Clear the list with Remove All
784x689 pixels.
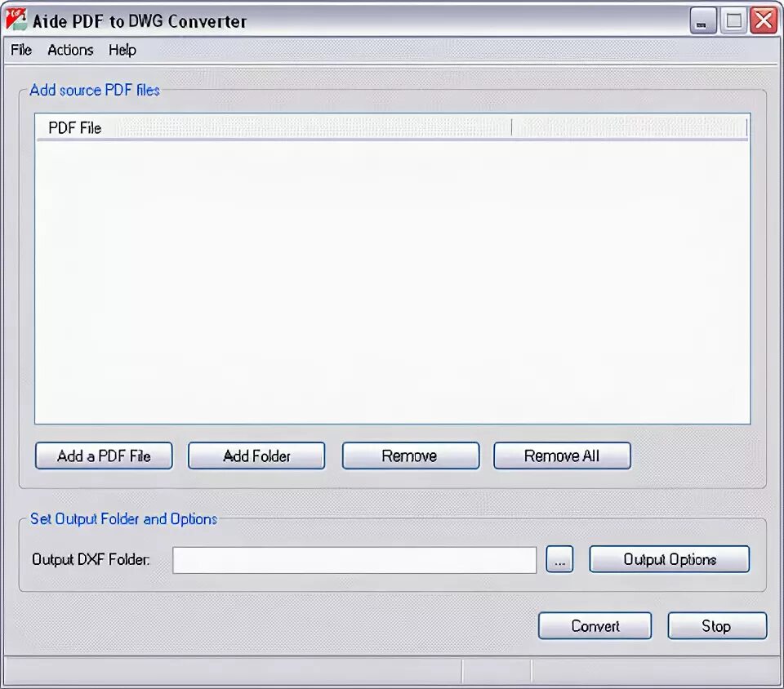pos(562,456)
